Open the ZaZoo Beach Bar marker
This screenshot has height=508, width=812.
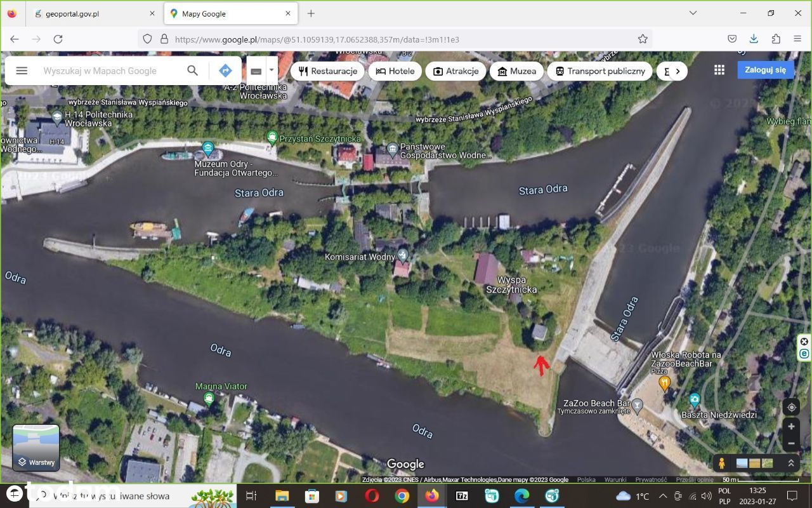(638, 404)
